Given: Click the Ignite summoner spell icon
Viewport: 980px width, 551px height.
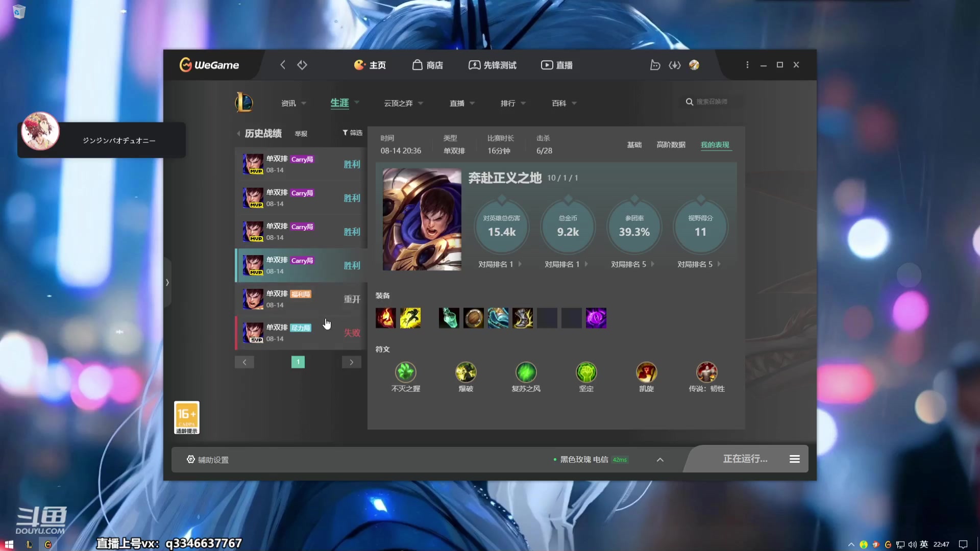Looking at the screenshot, I should (x=386, y=318).
